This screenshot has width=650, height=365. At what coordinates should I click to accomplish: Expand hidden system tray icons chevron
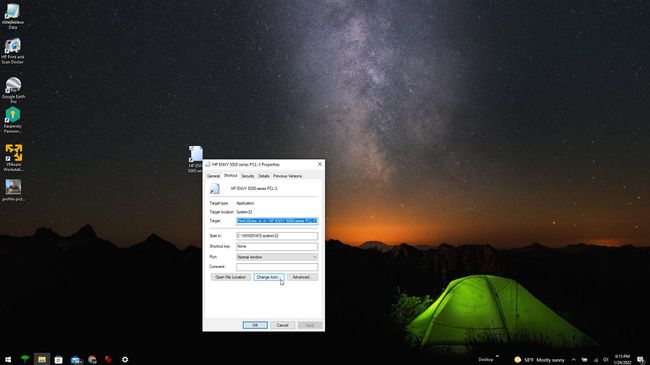(574, 360)
